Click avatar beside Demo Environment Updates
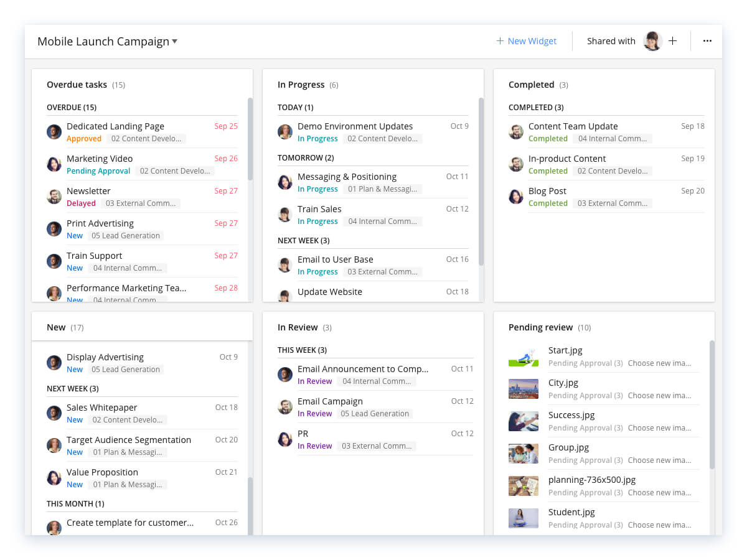 [285, 132]
